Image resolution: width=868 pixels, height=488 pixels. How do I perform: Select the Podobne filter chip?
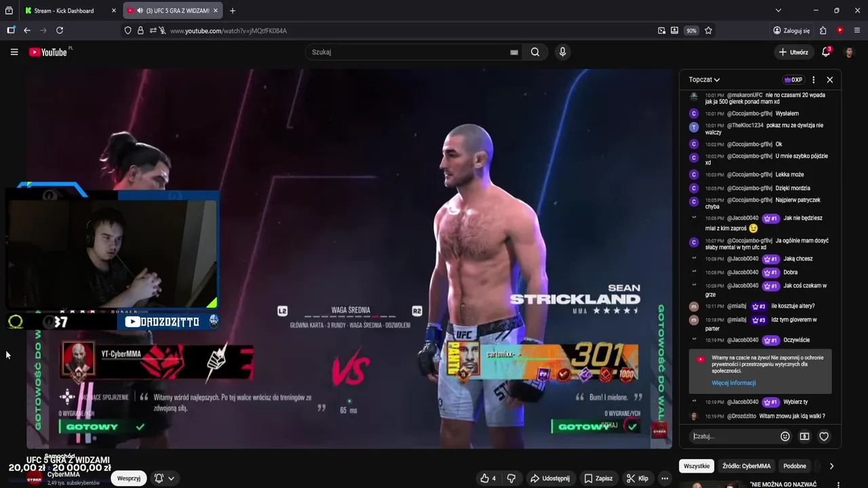(x=795, y=466)
